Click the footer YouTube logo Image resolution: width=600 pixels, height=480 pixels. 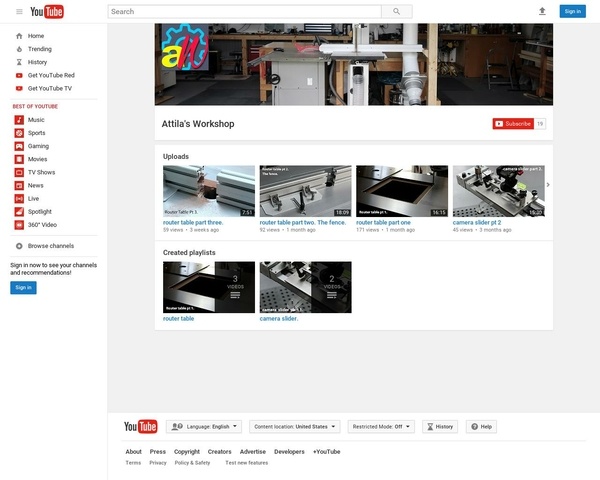tap(140, 426)
